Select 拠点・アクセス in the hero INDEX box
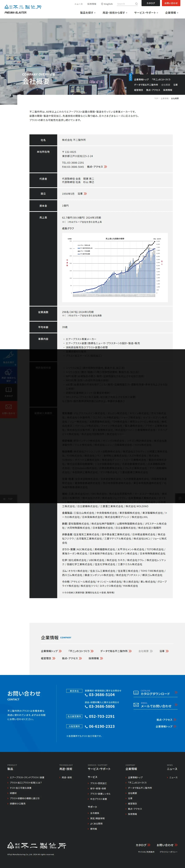Viewport: 185px width, 868px height. [x=153, y=90]
